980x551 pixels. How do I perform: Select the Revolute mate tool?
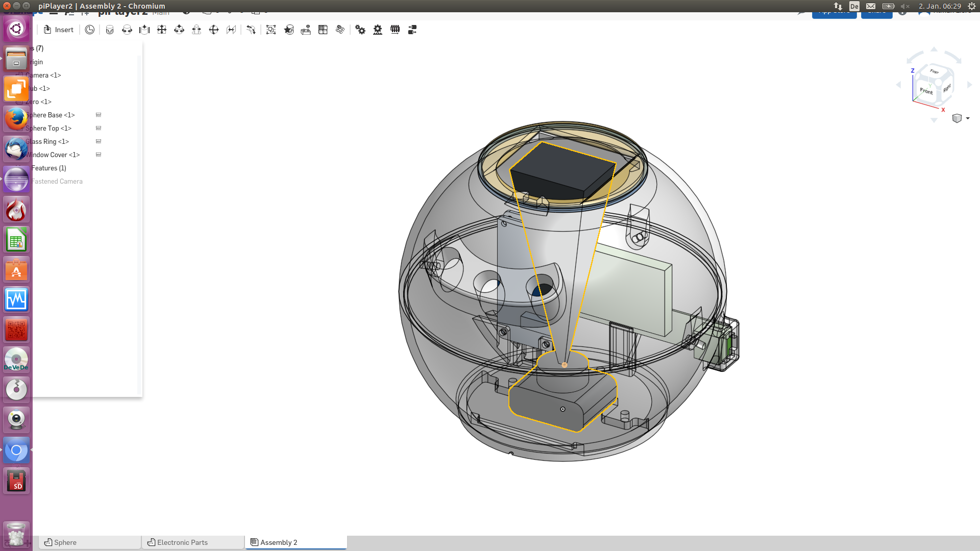(127, 30)
